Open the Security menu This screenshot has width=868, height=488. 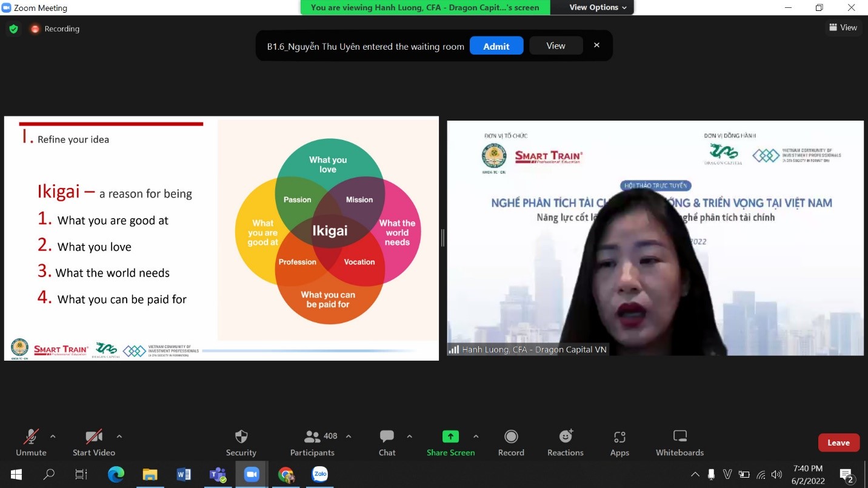tap(241, 443)
